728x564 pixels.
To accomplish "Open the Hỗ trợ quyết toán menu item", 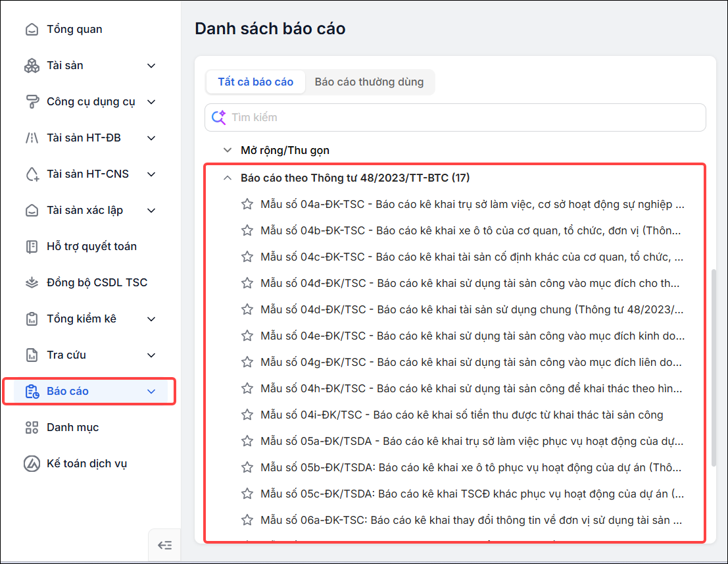I will pyautogui.click(x=91, y=246).
